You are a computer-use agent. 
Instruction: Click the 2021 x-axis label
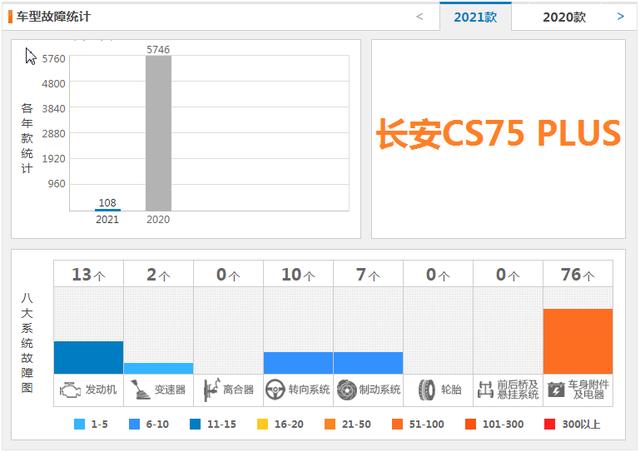[x=107, y=220]
